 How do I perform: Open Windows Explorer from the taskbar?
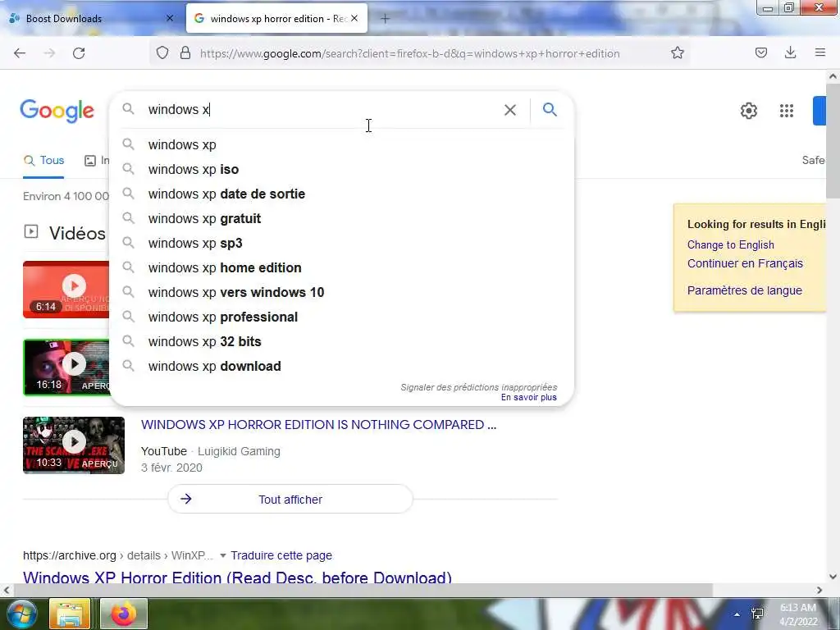pyautogui.click(x=70, y=614)
